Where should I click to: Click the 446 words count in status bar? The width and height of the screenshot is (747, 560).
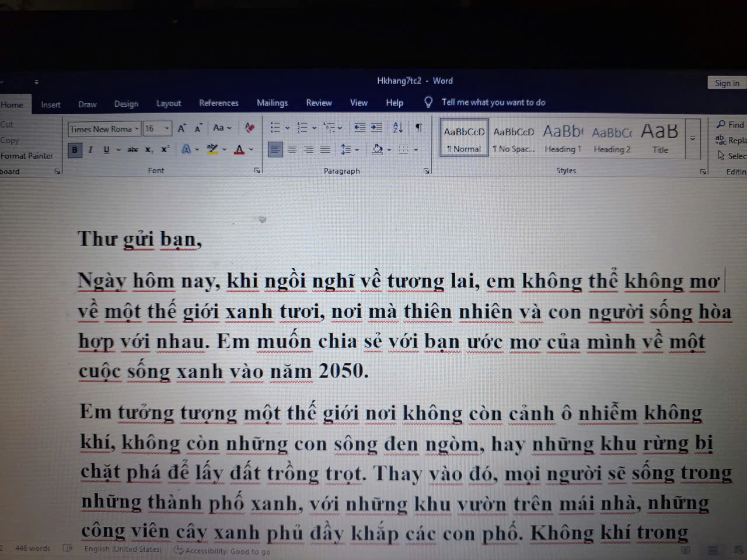pyautogui.click(x=33, y=548)
